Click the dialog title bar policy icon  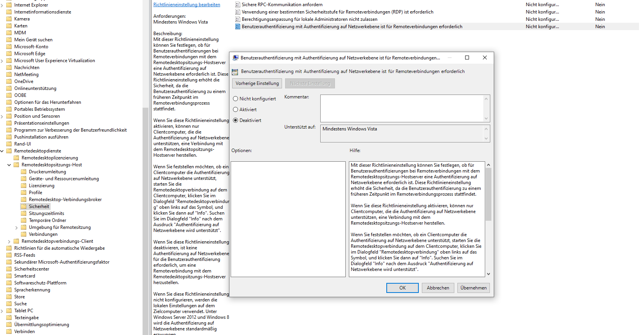click(x=235, y=58)
